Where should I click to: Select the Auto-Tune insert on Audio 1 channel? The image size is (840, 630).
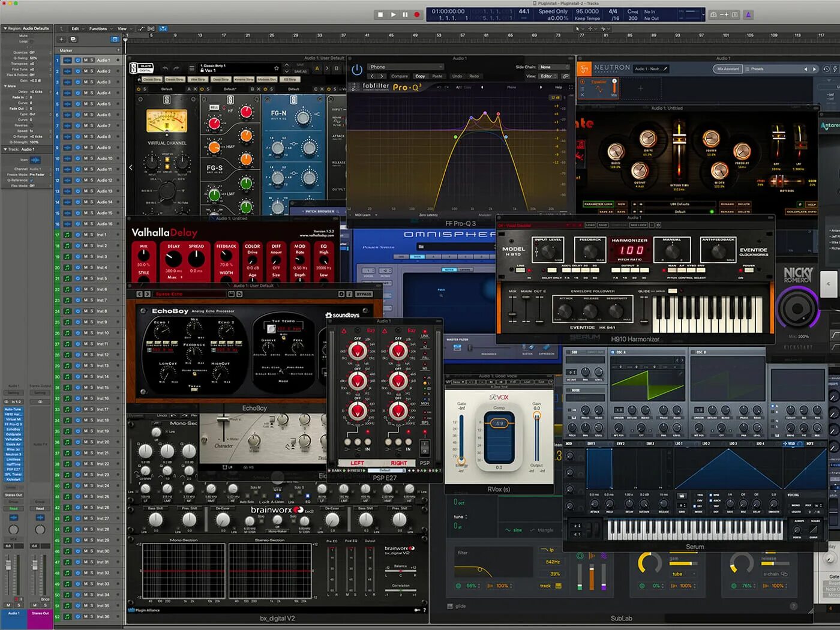(x=13, y=409)
